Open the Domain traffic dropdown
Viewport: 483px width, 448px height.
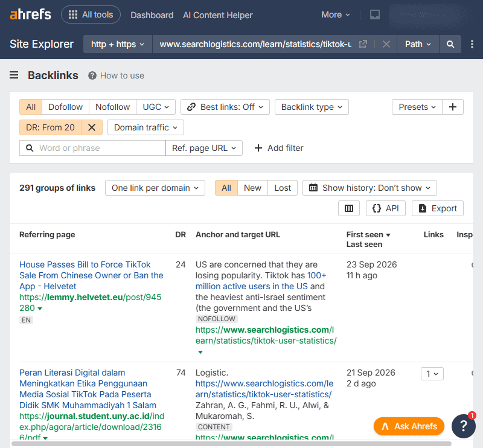pyautogui.click(x=146, y=127)
